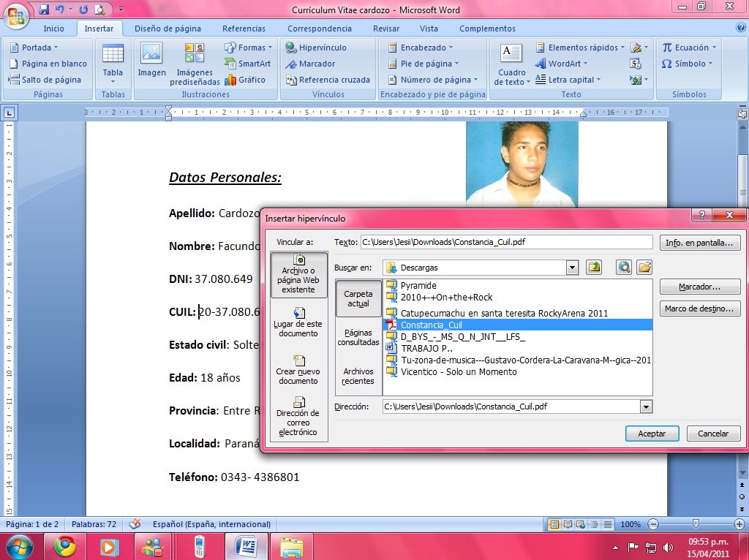Viewport: 749px width, 560px height.
Task: Undo last action in quick access toolbar
Action: tap(59, 9)
